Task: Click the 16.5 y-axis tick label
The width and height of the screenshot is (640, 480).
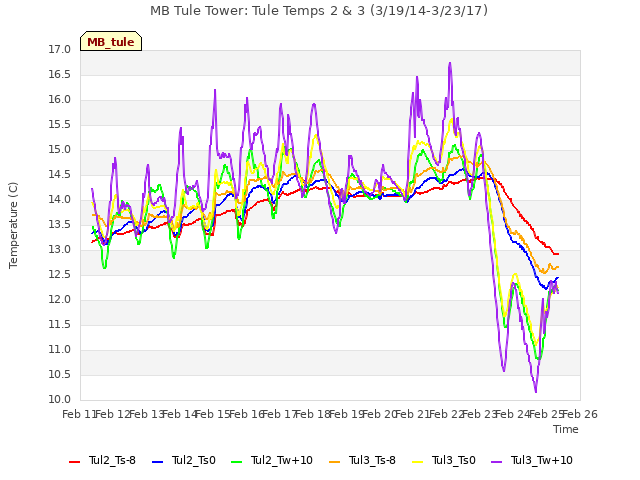Action: [60, 74]
